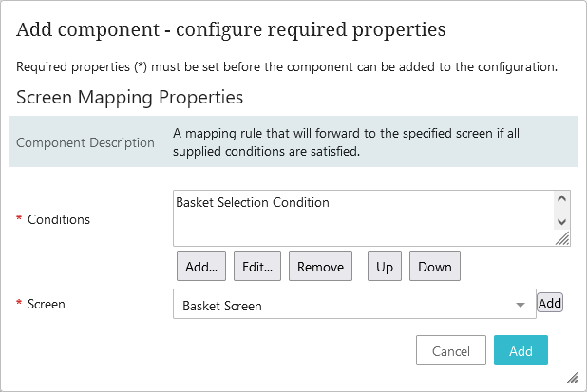Viewport: 587px width, 392px height.
Task: Select the Basket Selection Condition entry
Action: click(x=253, y=202)
